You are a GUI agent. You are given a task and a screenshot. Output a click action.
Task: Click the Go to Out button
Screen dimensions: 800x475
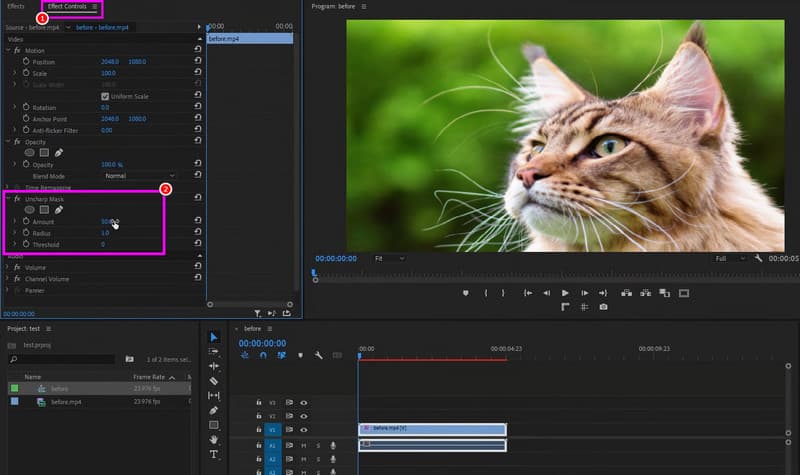[x=603, y=293]
